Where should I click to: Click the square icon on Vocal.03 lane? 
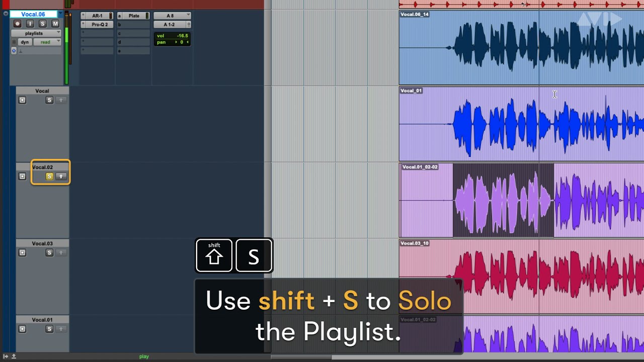pos(22,253)
